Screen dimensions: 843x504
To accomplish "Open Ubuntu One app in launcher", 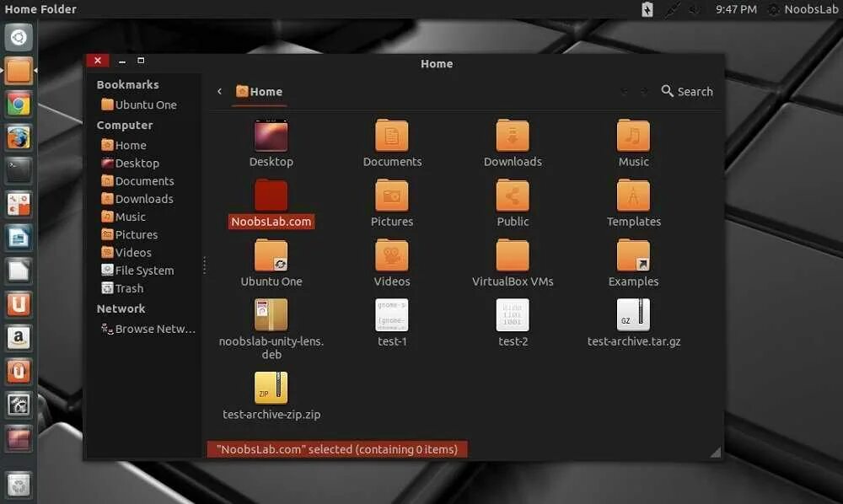I will point(19,372).
